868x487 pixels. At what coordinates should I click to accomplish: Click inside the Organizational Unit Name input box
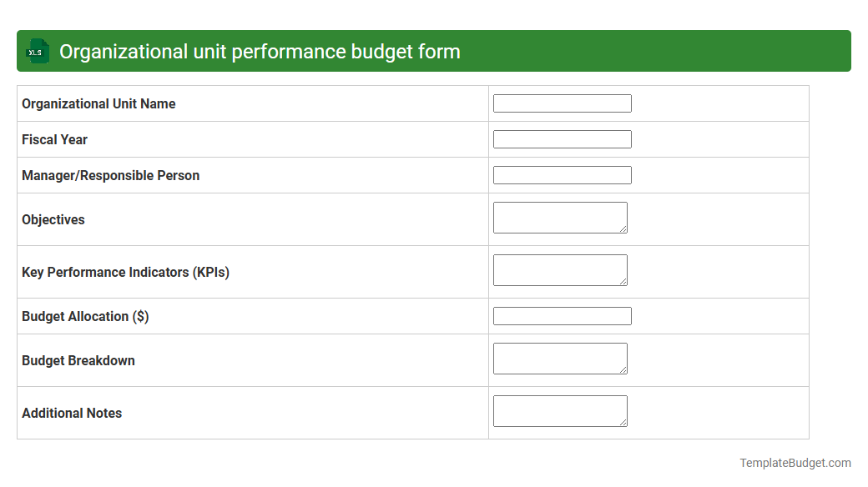point(562,103)
